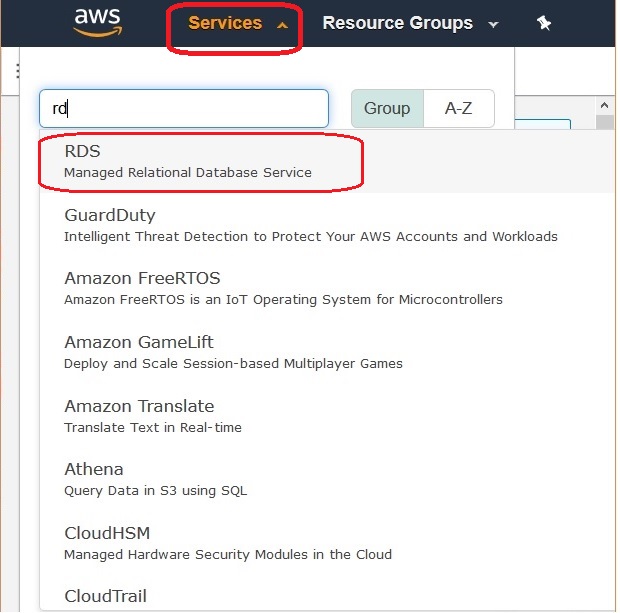The height and width of the screenshot is (613, 620).
Task: Click the pin shortcuts icon in navbar
Action: [544, 23]
